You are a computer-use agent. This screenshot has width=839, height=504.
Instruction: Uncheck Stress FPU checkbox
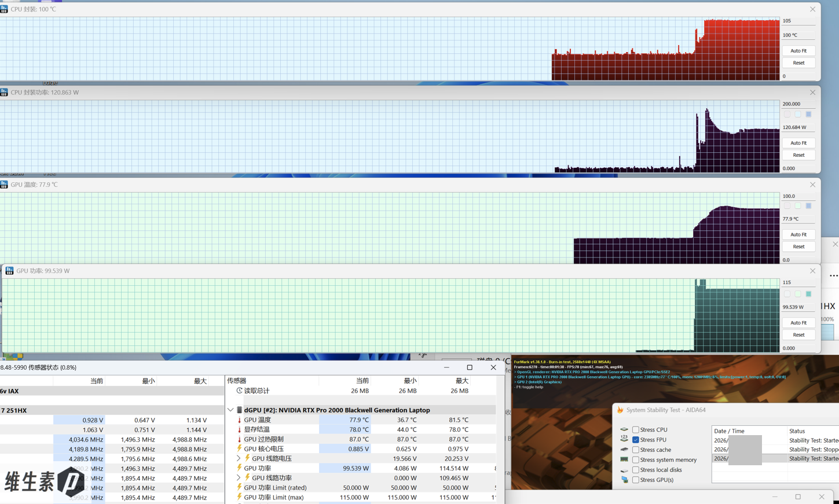click(x=636, y=440)
